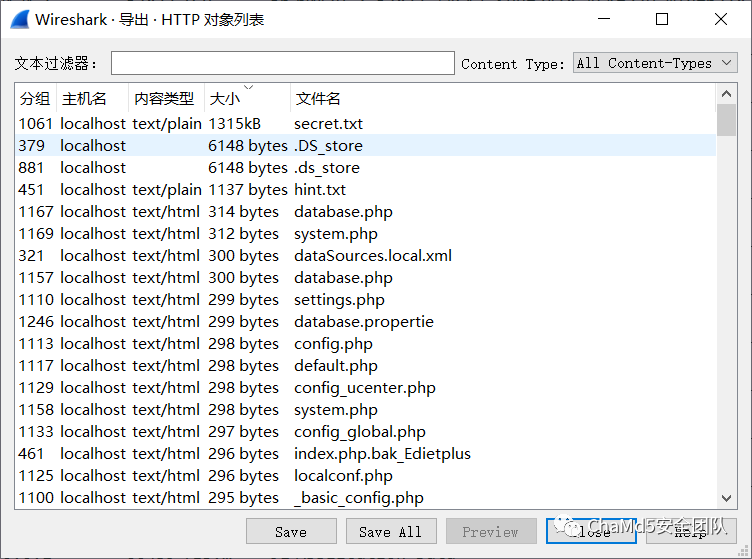This screenshot has width=752, height=559.
Task: Click the vertical scrollbar thumb
Action: click(x=726, y=120)
